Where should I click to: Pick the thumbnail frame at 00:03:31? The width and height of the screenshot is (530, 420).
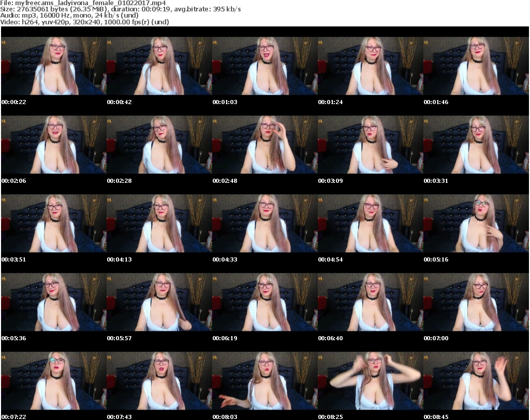point(476,144)
